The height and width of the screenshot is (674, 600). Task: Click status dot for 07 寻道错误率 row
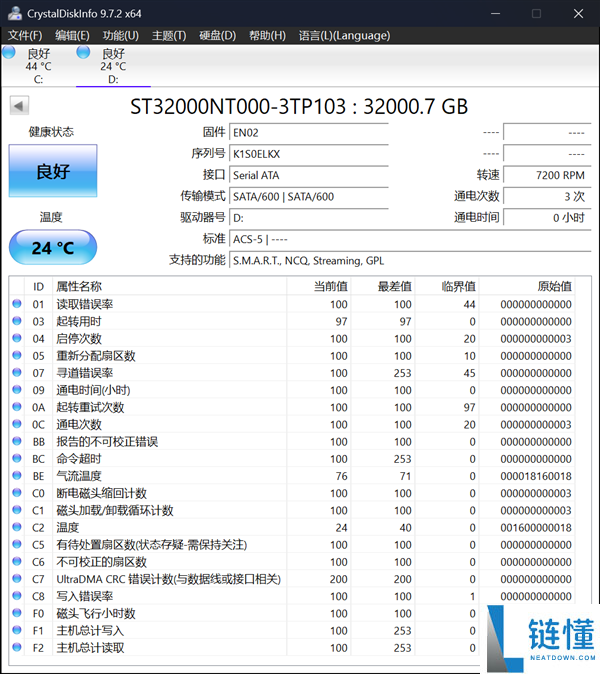click(x=17, y=372)
